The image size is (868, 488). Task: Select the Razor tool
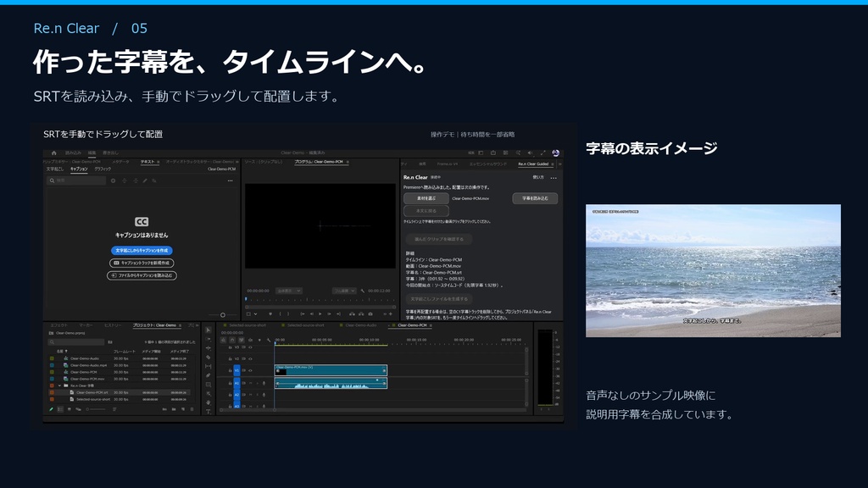pyautogui.click(x=209, y=358)
